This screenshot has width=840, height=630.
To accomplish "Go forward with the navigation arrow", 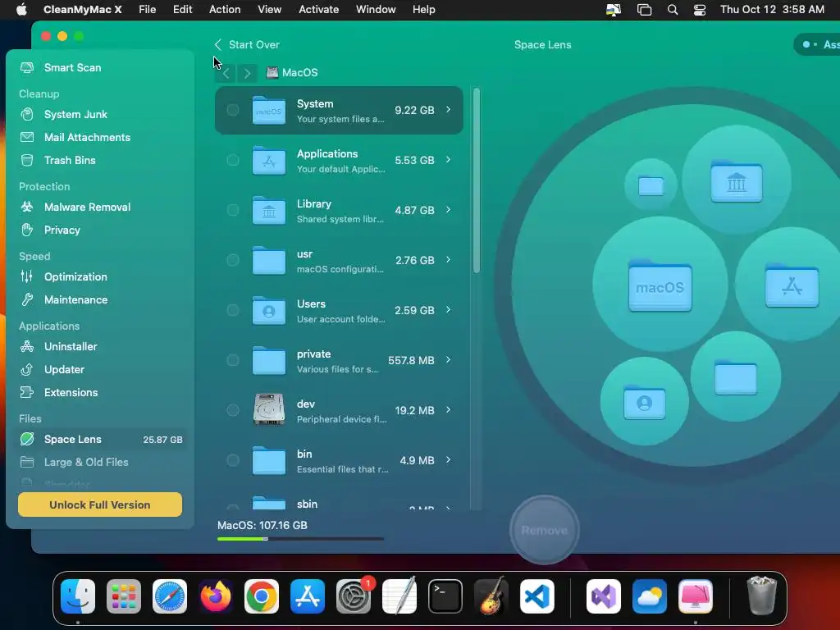I will [x=247, y=73].
